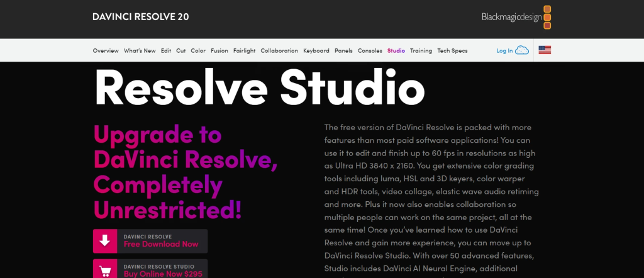Click the Blackmagicdesign logo
644x278 pixels.
click(516, 17)
